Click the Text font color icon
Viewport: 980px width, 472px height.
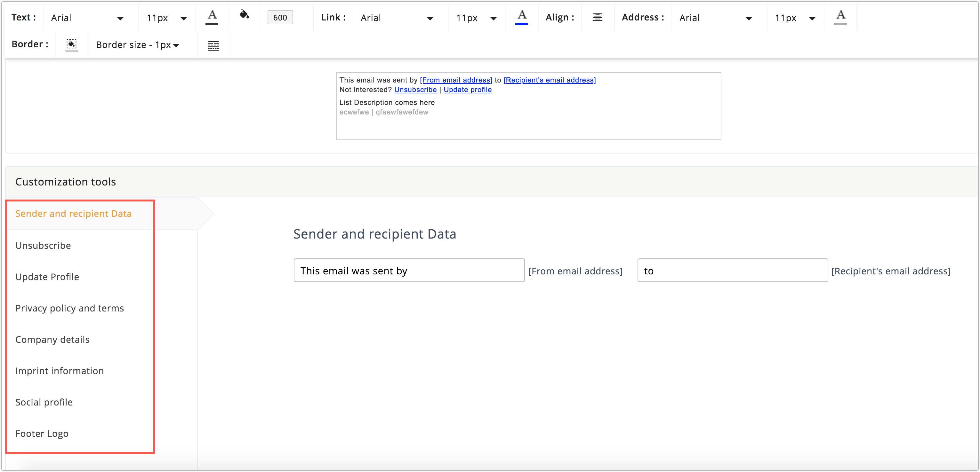coord(212,17)
